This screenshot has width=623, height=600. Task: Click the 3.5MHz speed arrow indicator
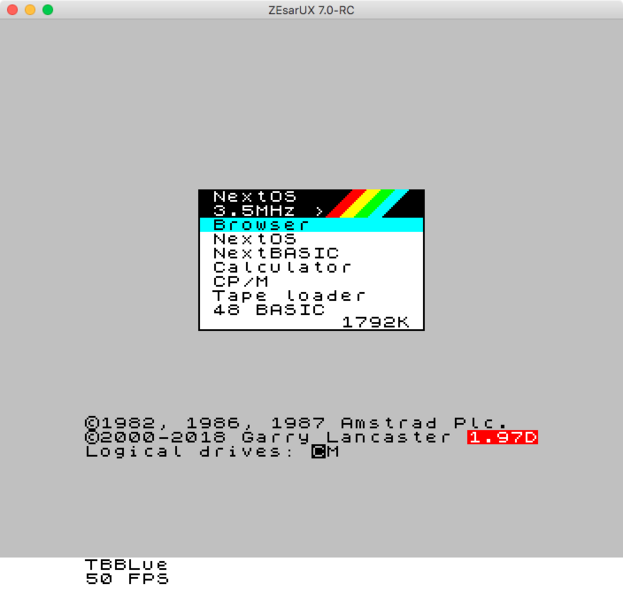[x=319, y=211]
